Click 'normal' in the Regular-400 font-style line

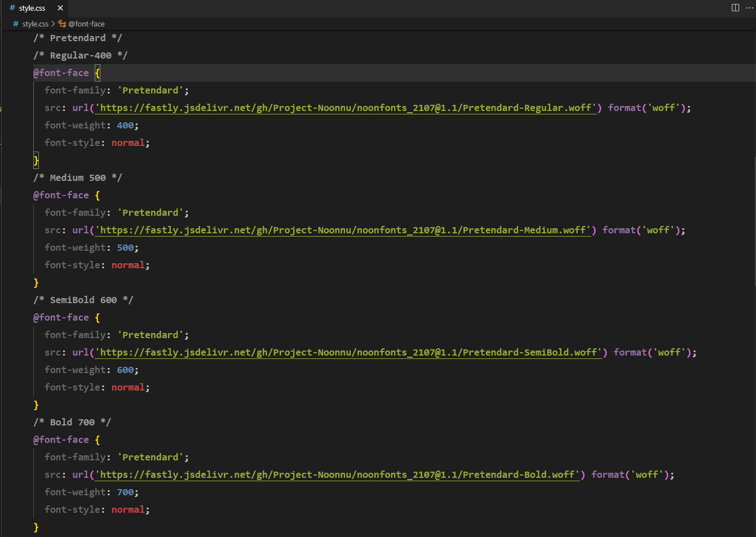(x=128, y=143)
